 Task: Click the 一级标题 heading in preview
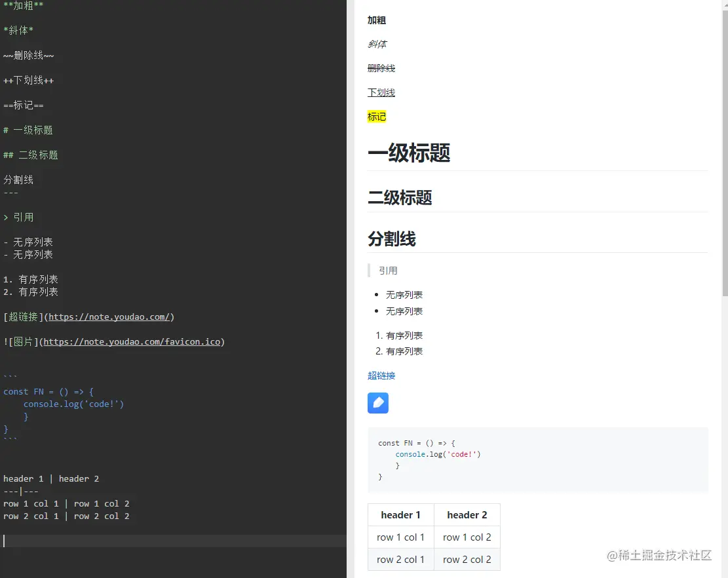409,153
